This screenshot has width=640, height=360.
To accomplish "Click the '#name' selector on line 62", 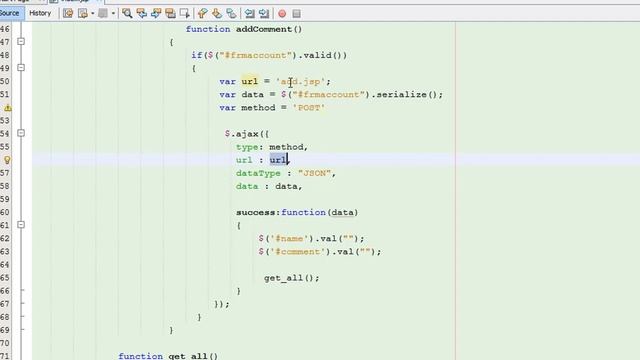I will (x=289, y=238).
